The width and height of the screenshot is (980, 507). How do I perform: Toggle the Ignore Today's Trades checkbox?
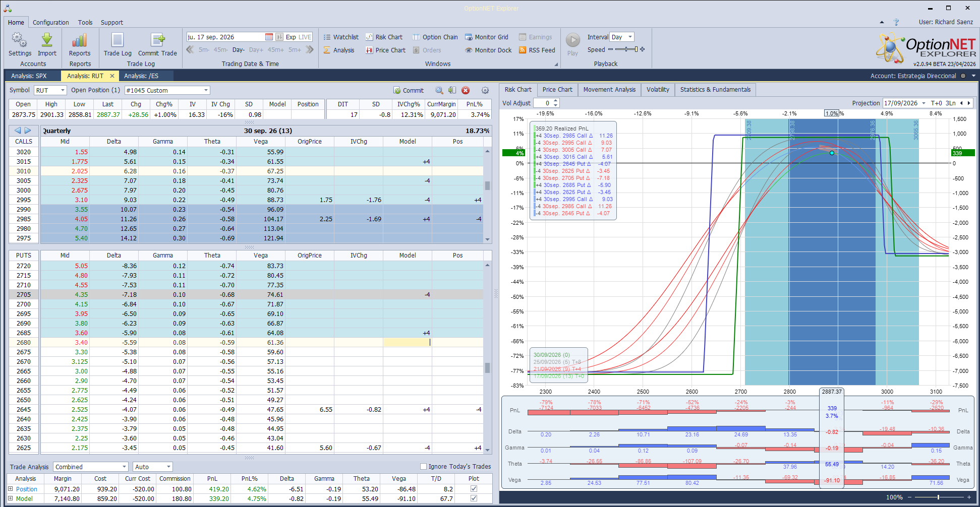pyautogui.click(x=423, y=467)
